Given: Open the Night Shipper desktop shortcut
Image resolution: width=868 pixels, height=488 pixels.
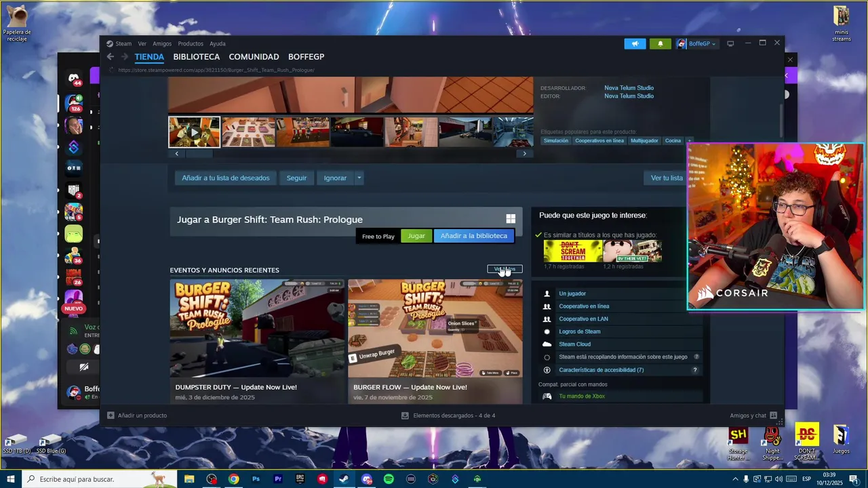Looking at the screenshot, I should pyautogui.click(x=772, y=443).
